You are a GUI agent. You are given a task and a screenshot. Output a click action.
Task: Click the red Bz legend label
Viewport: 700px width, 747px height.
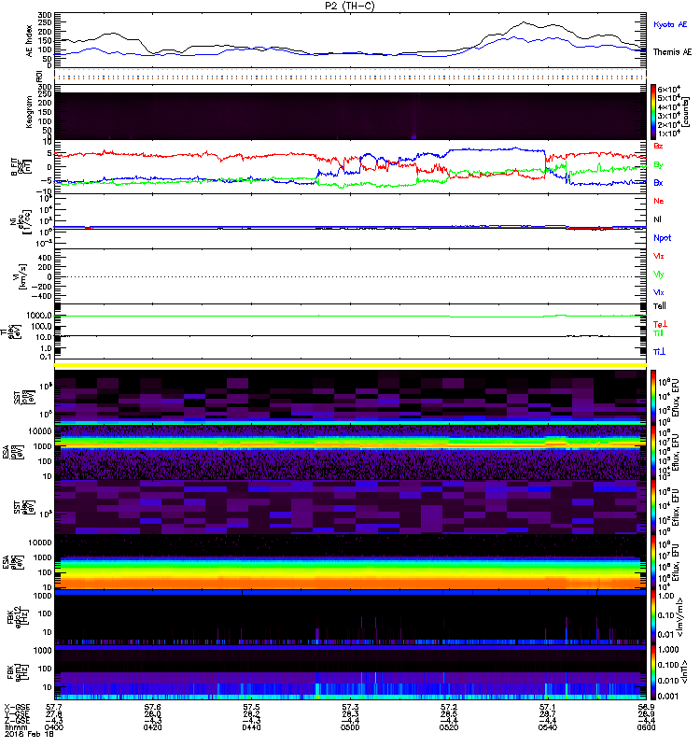point(659,147)
